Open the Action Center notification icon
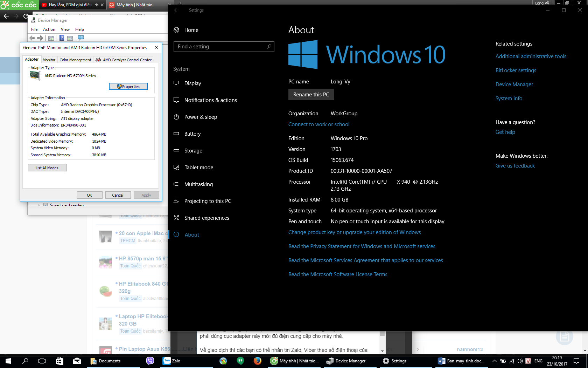This screenshot has width=588, height=368. (x=576, y=361)
